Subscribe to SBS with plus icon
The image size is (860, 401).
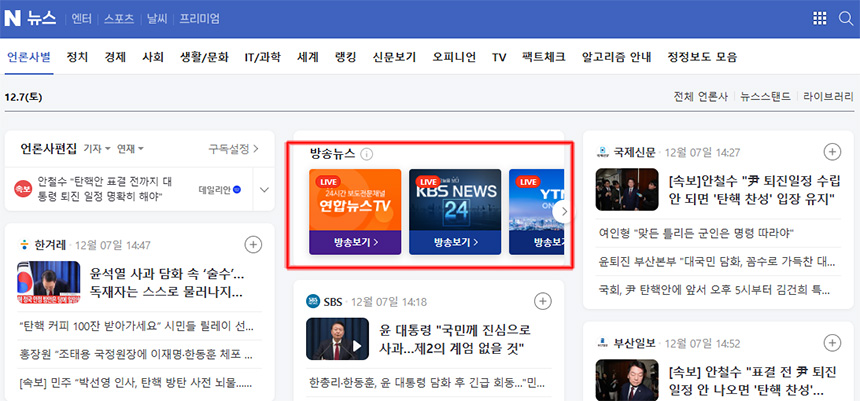(x=542, y=301)
